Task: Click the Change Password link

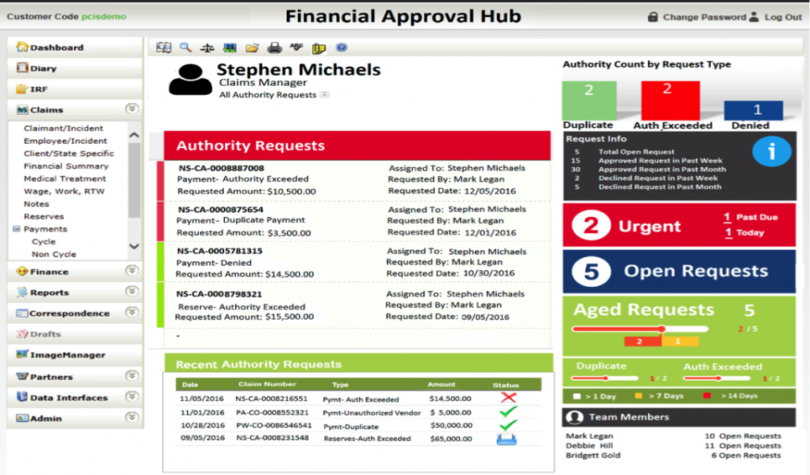Action: pyautogui.click(x=705, y=17)
